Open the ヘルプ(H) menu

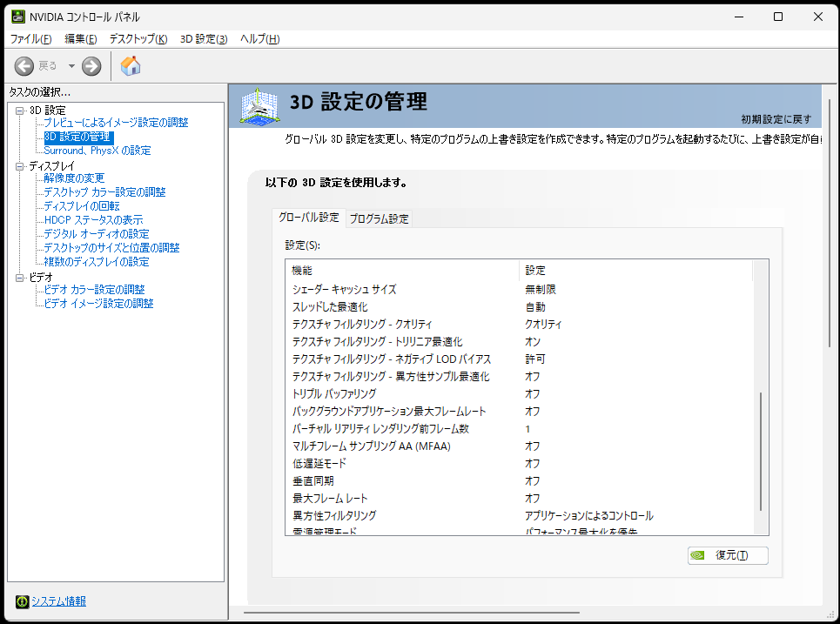tap(259, 39)
